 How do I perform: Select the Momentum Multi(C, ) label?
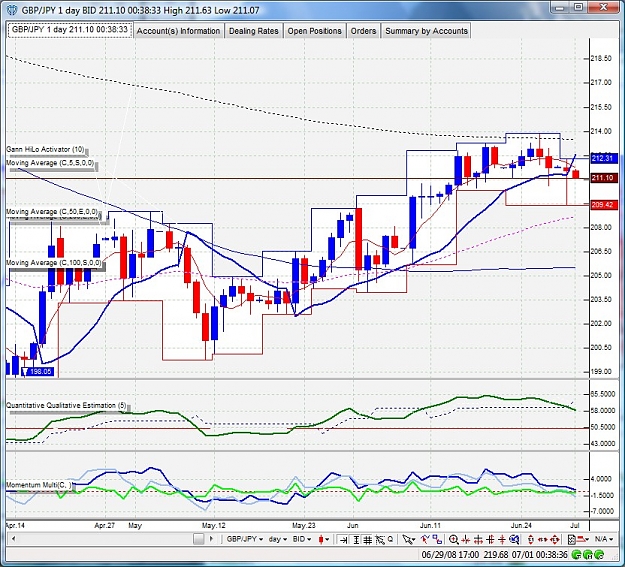[x=39, y=484]
